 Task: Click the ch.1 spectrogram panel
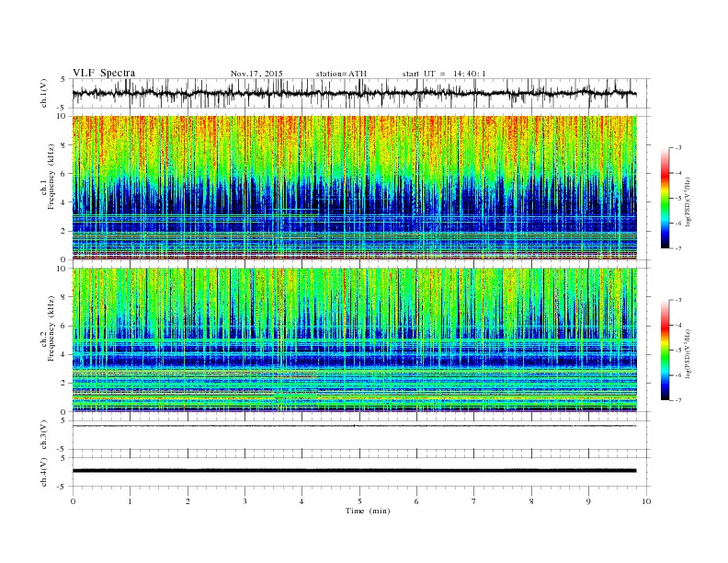pyautogui.click(x=355, y=188)
